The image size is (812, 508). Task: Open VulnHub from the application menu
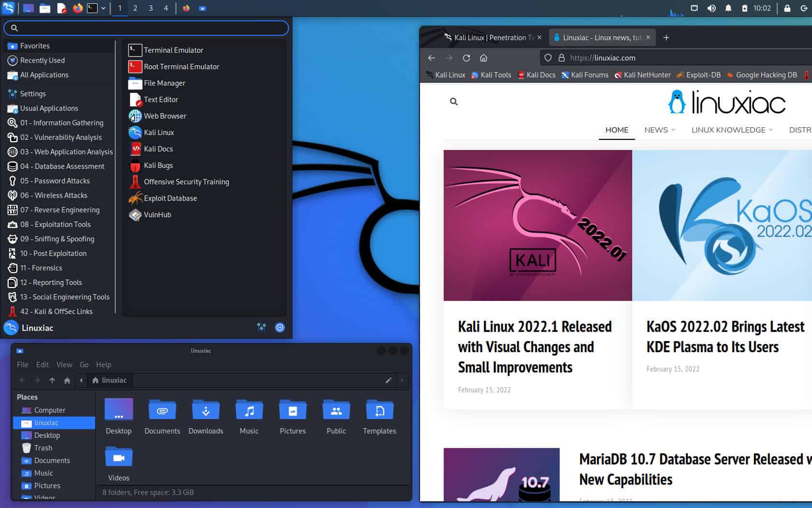[156, 215]
